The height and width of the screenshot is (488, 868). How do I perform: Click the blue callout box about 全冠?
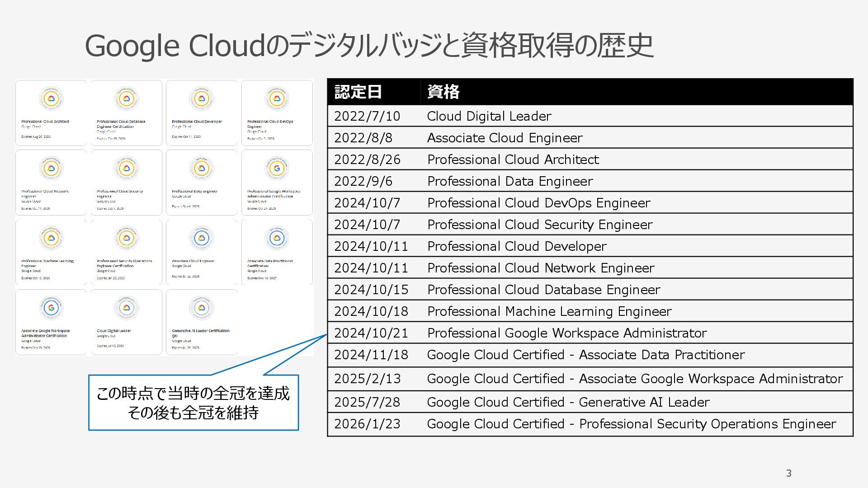pos(193,403)
